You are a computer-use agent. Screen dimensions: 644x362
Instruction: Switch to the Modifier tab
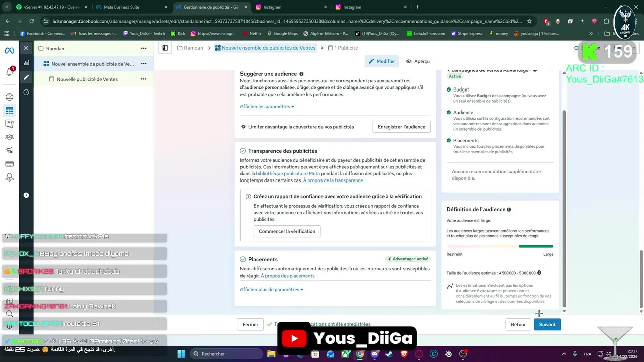[382, 61]
